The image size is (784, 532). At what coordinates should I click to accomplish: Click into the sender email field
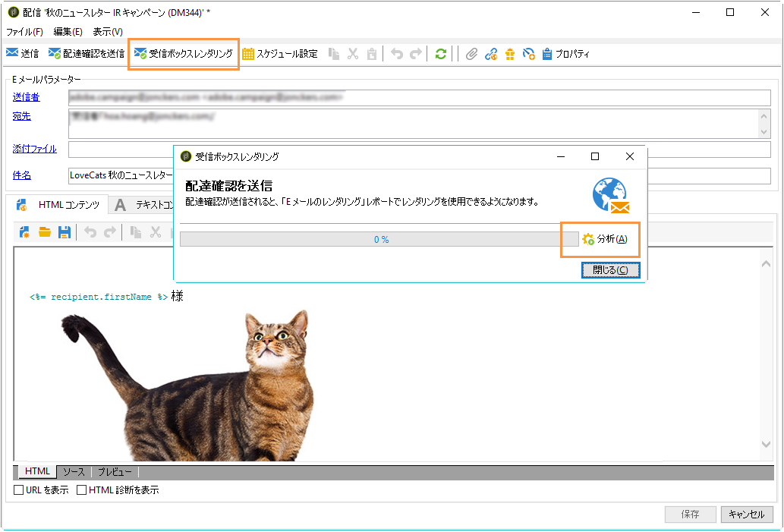point(420,97)
